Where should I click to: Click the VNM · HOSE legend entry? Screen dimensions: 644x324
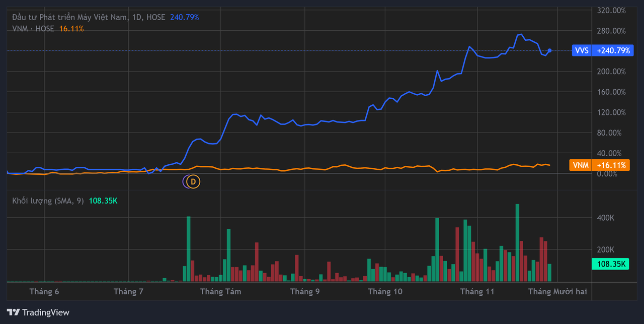tap(33, 29)
